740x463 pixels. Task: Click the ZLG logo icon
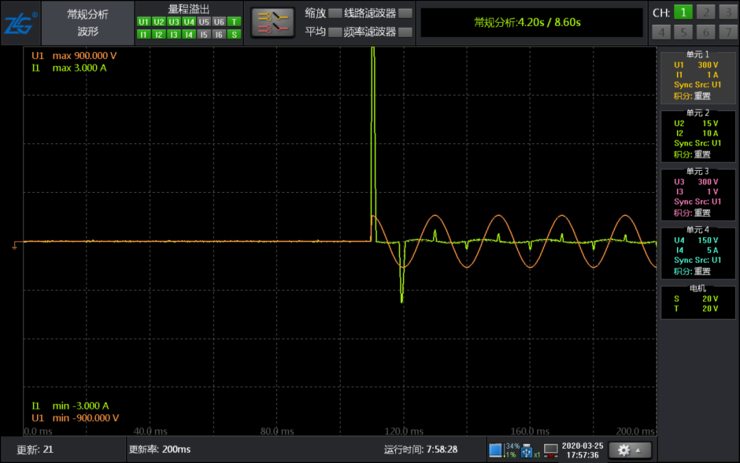pyautogui.click(x=20, y=23)
